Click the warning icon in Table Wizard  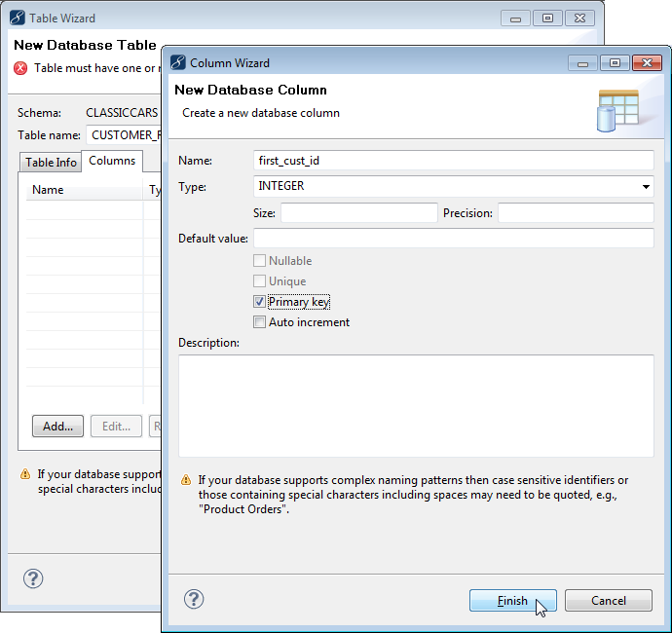(x=24, y=475)
